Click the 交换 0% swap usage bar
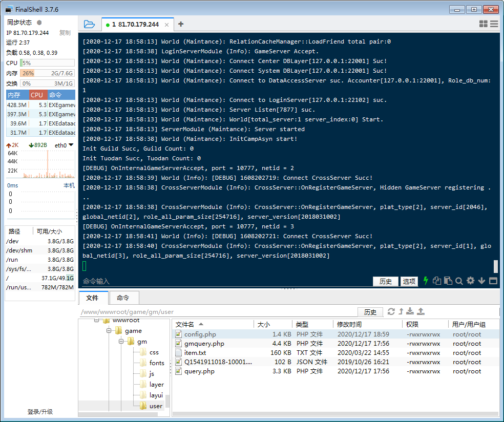 pyautogui.click(x=47, y=83)
